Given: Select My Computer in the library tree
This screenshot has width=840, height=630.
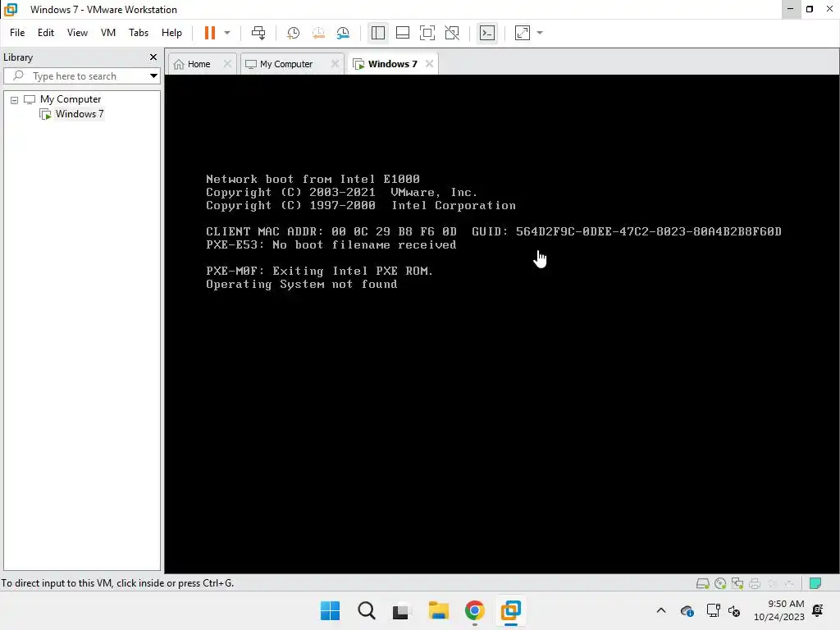Looking at the screenshot, I should pos(71,99).
